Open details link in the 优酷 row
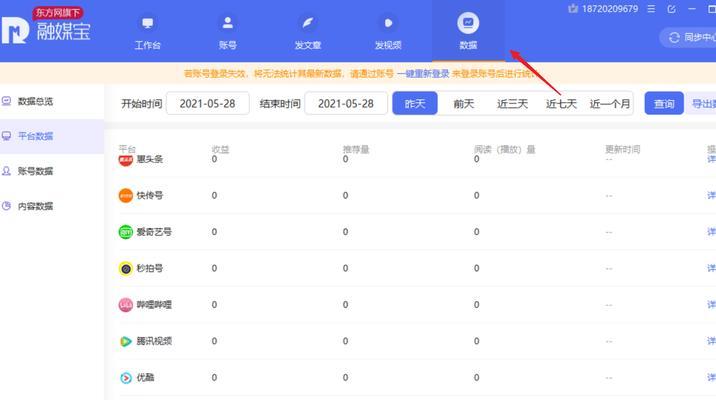Image resolution: width=716 pixels, height=400 pixels. [711, 378]
